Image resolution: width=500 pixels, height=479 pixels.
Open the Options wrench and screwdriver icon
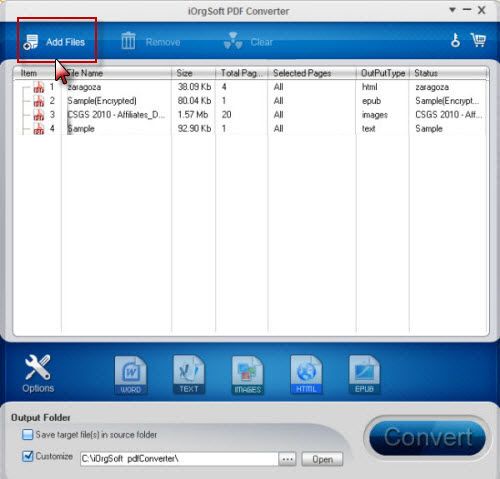tap(38, 373)
